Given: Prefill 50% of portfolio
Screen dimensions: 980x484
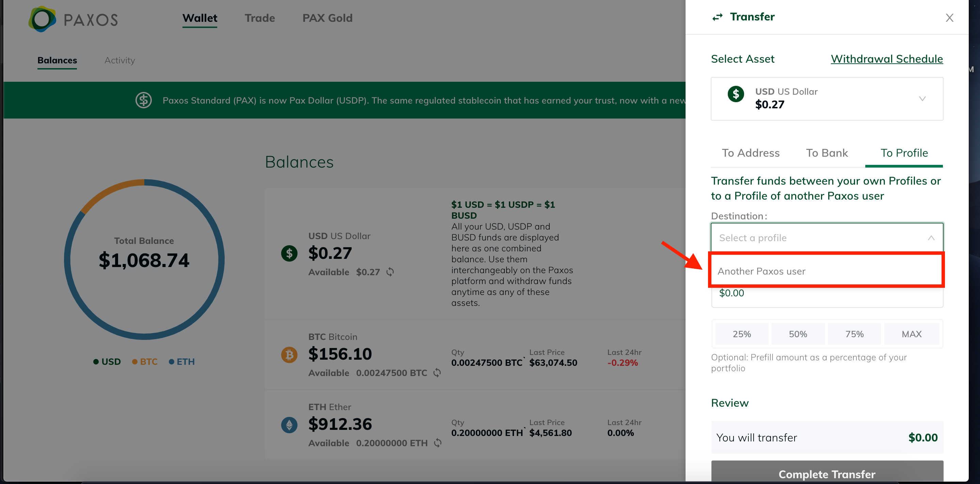Looking at the screenshot, I should (798, 334).
